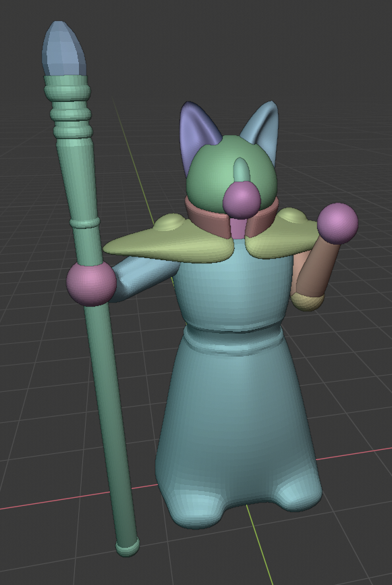Click the bottom end cap of the staff
Screen dimensions: 392x585
click(127, 547)
